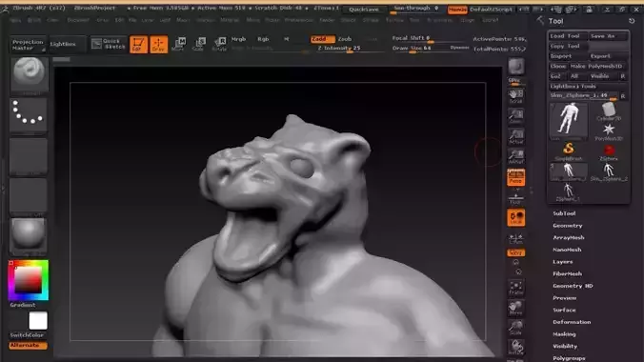Click SwitchColor button

pyautogui.click(x=27, y=335)
